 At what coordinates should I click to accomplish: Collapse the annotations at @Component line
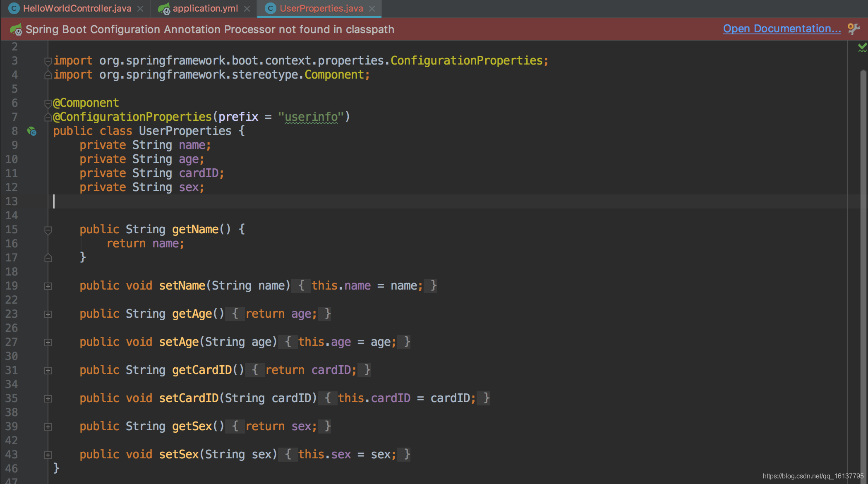coord(48,103)
